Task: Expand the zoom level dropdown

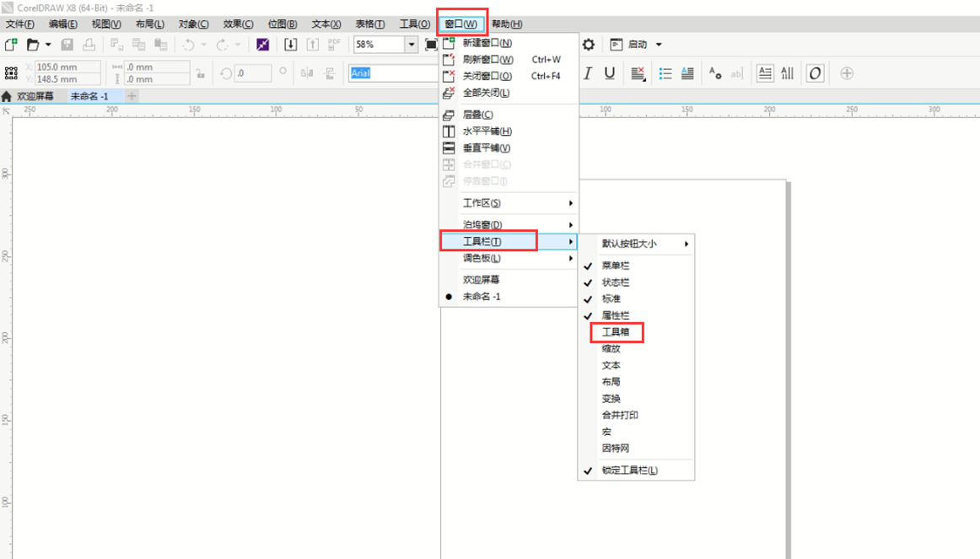Action: [x=412, y=45]
